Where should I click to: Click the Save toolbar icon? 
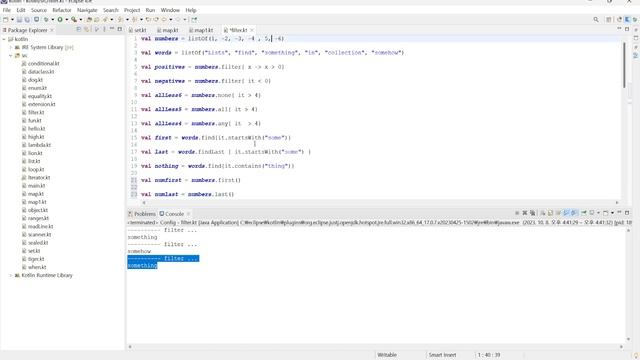tap(19, 20)
